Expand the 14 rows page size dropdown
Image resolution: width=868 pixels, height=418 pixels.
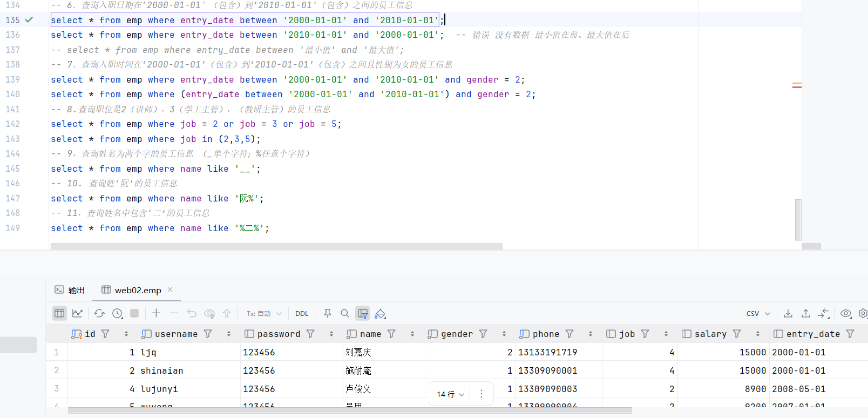[450, 394]
